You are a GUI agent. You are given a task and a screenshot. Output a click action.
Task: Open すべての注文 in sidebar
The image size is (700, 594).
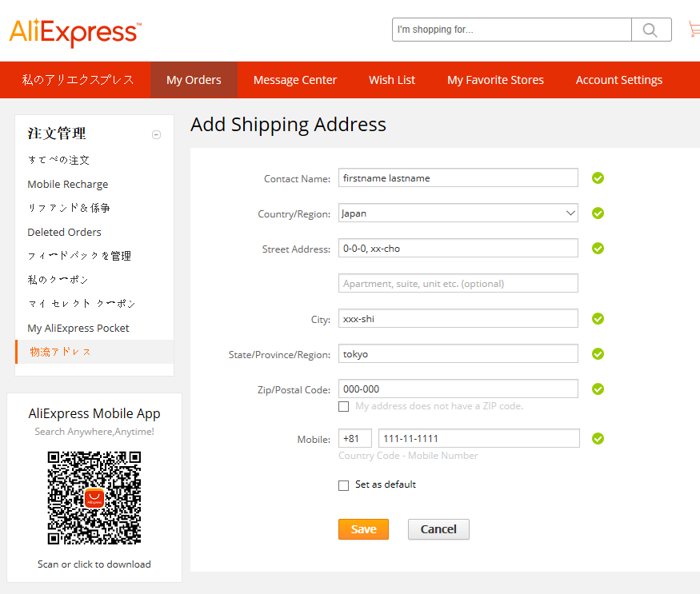(58, 160)
